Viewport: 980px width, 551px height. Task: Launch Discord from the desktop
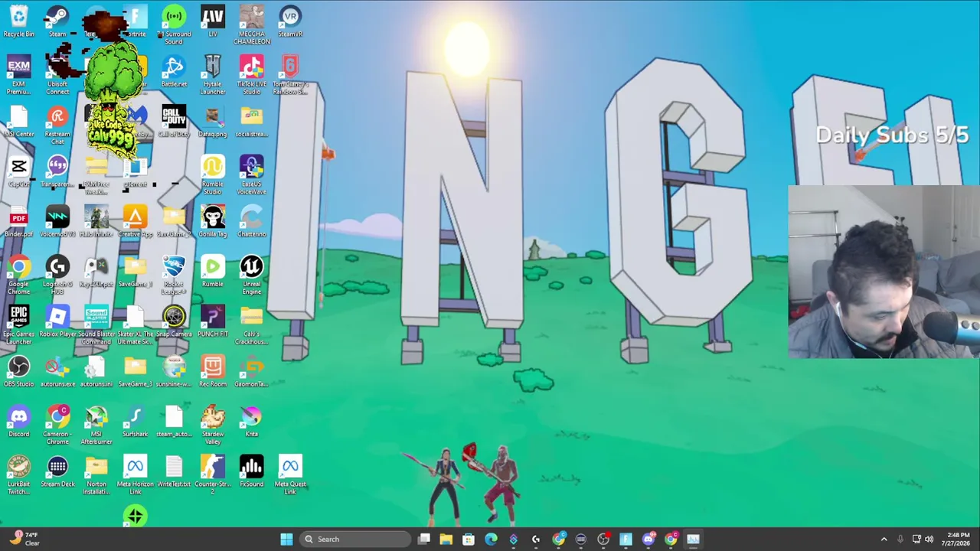[19, 422]
